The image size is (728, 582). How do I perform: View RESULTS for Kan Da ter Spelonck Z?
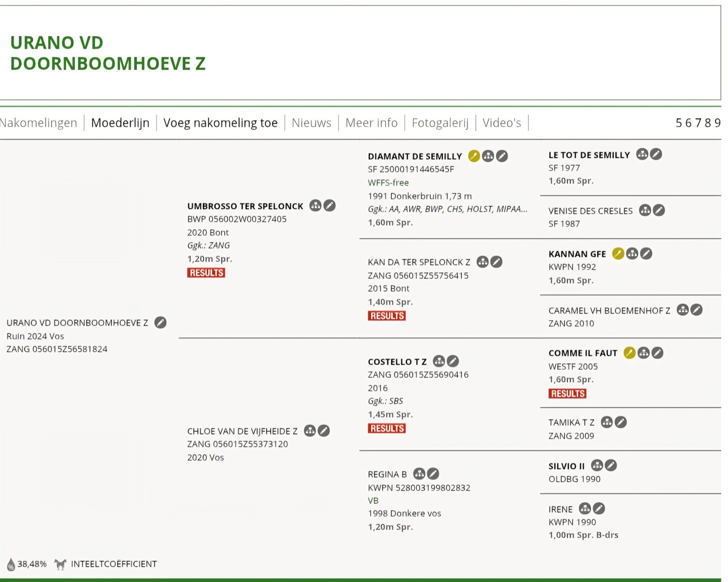tap(387, 316)
